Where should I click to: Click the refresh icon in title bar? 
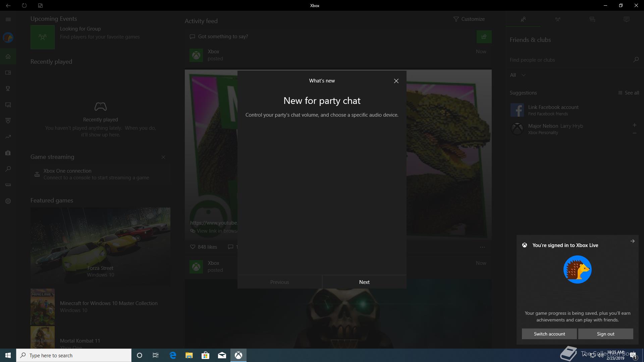pyautogui.click(x=24, y=5)
